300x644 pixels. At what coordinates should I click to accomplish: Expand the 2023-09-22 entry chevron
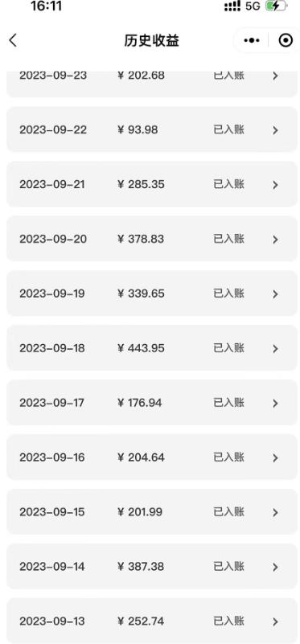tap(275, 130)
